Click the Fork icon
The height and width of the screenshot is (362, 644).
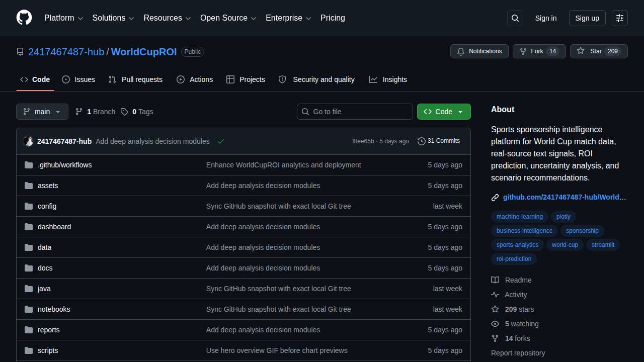pyautogui.click(x=523, y=51)
